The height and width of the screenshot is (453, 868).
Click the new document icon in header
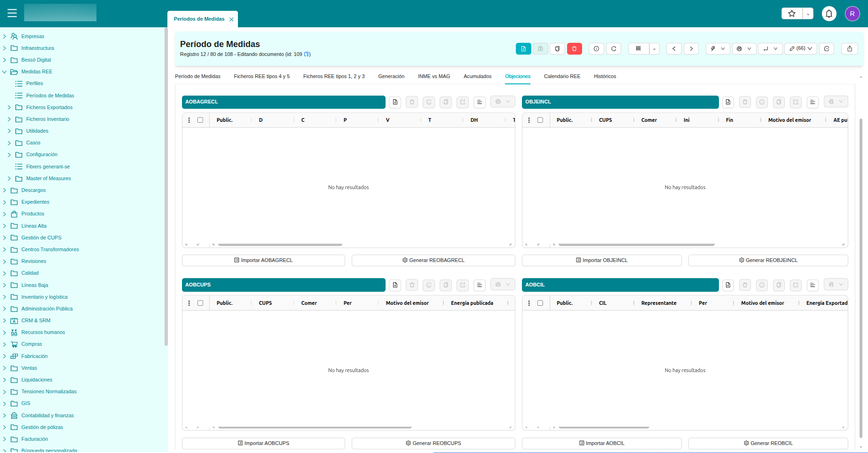[x=523, y=49]
